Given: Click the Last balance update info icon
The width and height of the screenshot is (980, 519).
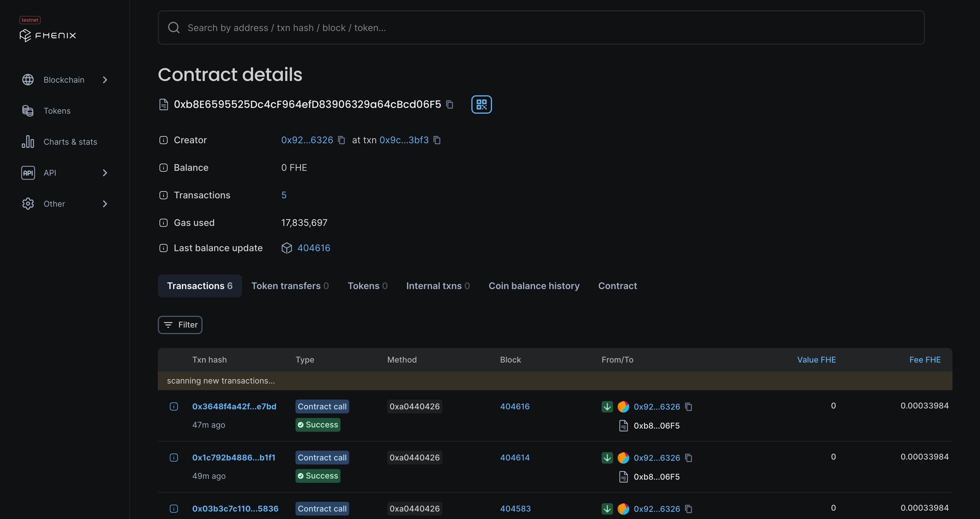Looking at the screenshot, I should 163,248.
